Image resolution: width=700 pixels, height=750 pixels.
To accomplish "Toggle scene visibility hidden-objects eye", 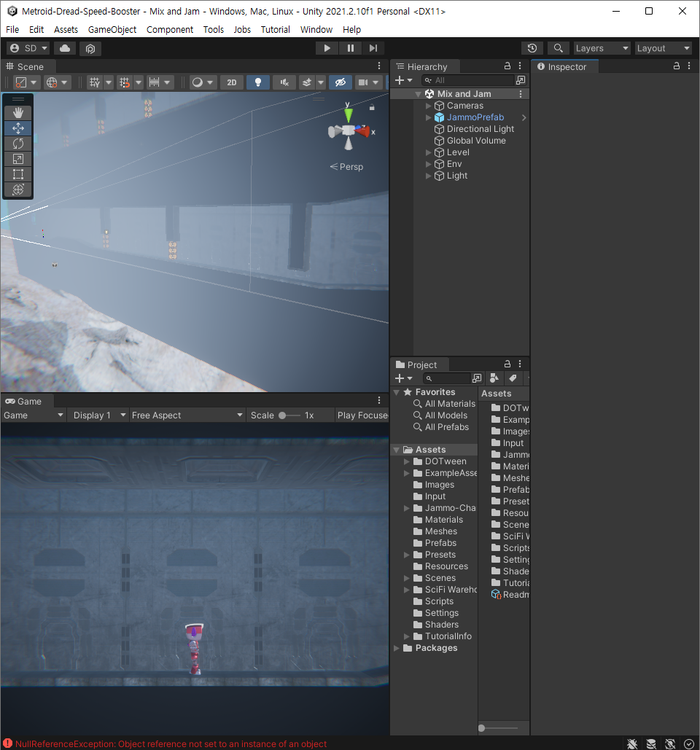I will 341,82.
